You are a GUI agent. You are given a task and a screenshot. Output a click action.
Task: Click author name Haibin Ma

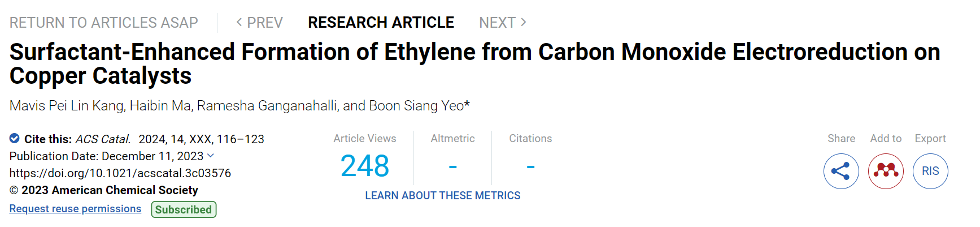pyautogui.click(x=160, y=106)
